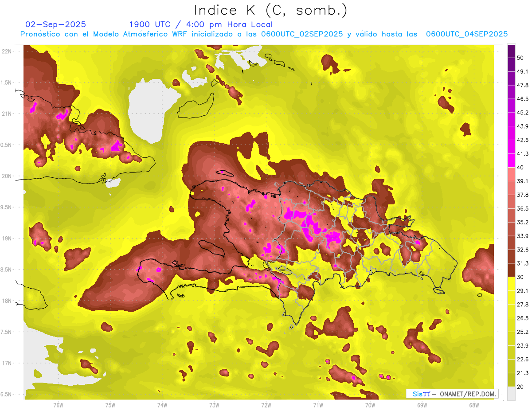Select the color bar value "33.9"
This screenshot has height=411, width=532.
tap(523, 236)
